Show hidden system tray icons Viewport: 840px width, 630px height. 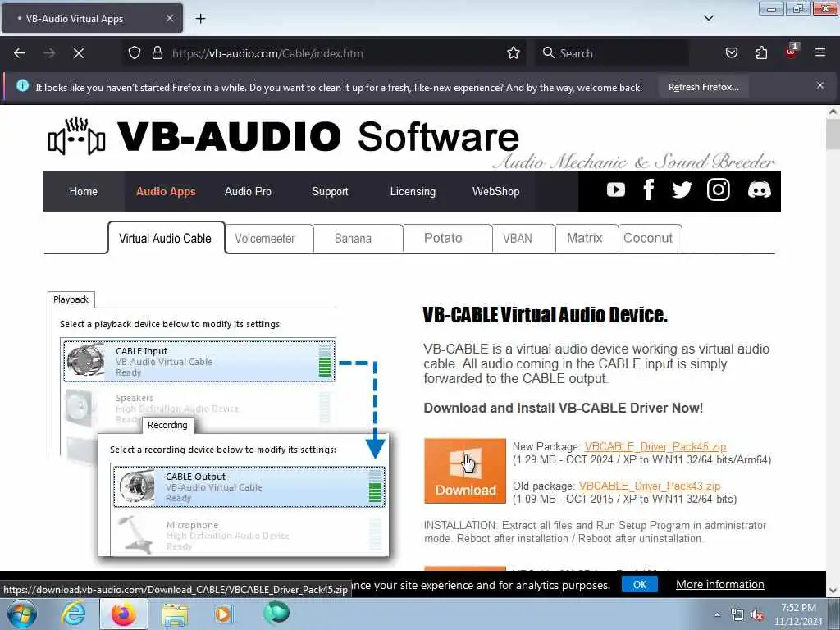click(717, 615)
